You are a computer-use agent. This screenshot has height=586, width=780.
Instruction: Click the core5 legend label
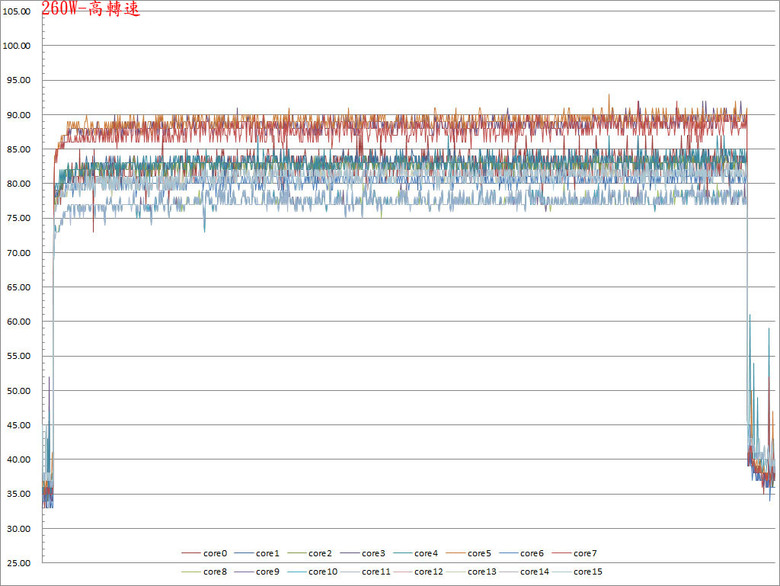479,553
